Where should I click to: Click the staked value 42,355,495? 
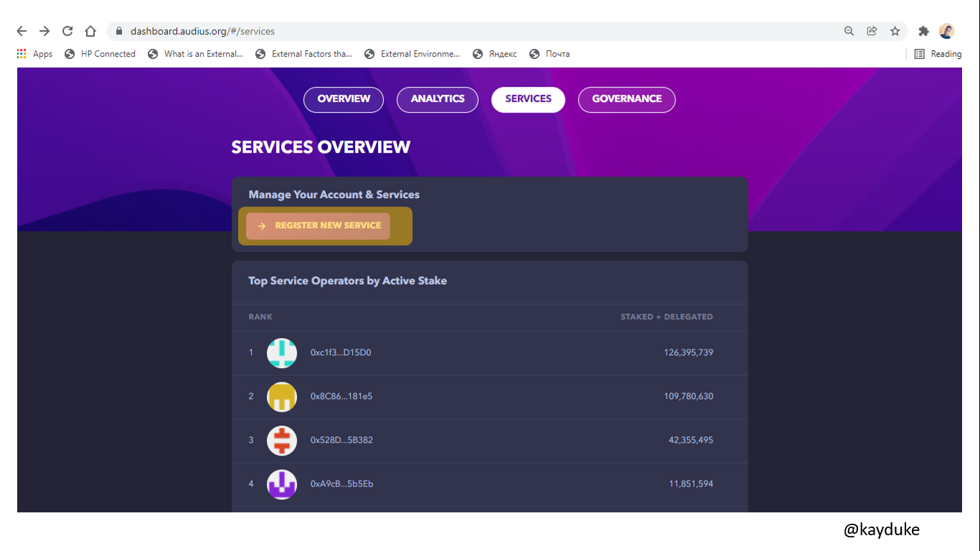[x=691, y=440]
